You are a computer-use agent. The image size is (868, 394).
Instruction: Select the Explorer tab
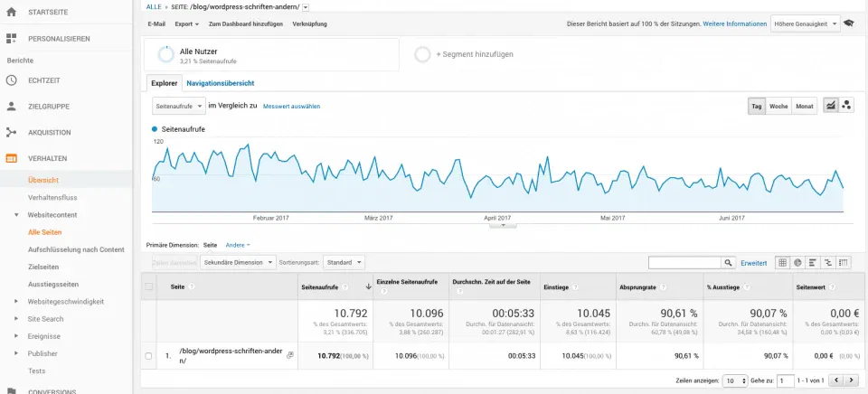tap(165, 83)
